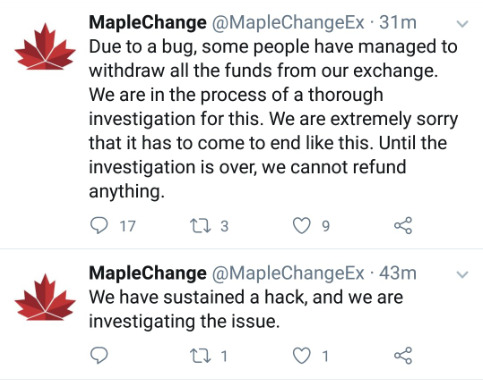The width and height of the screenshot is (483, 380).
Task: Open the 43m timestamp permalink
Action: click(x=398, y=273)
